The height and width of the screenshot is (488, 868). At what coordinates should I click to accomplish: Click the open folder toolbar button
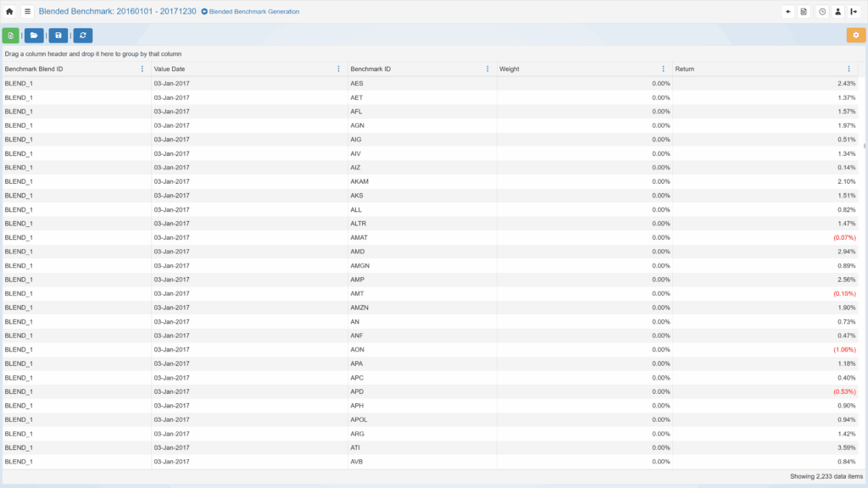[x=34, y=36]
